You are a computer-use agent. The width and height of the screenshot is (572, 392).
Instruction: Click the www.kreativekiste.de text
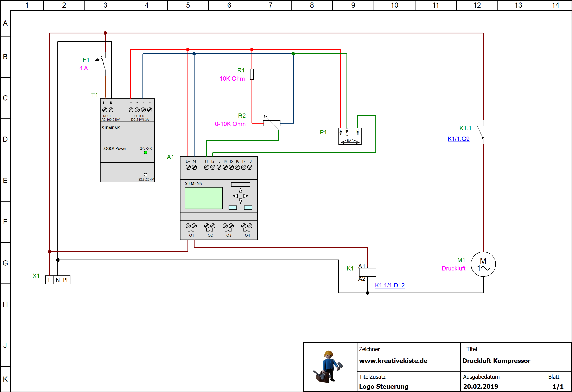(393, 361)
